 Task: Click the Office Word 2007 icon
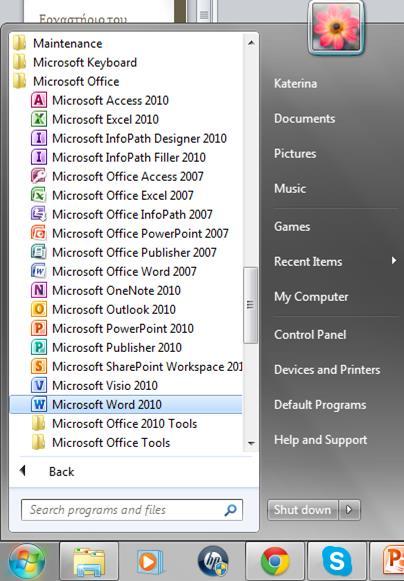(39, 272)
